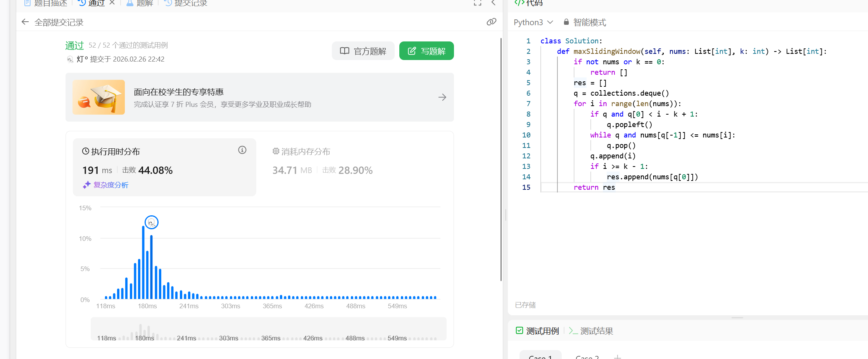The image size is (868, 359).
Task: Switch to the 题解 tab
Action: [x=140, y=3]
